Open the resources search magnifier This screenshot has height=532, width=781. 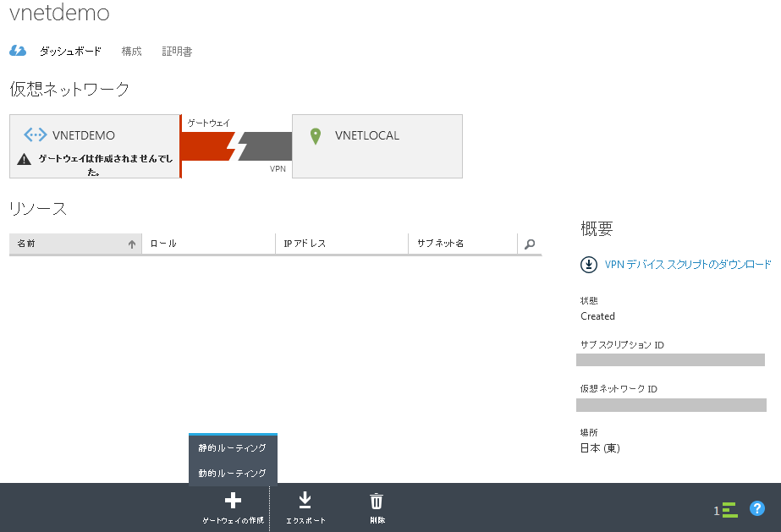(530, 244)
